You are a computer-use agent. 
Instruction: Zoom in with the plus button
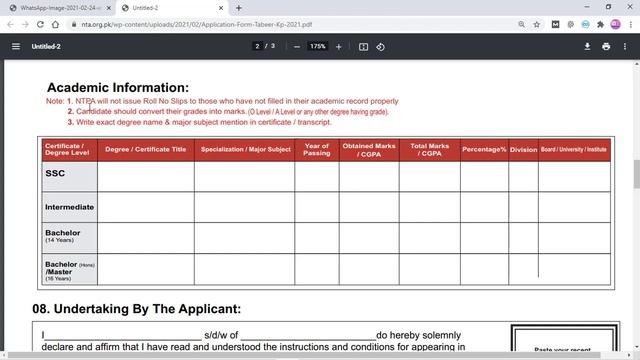tap(338, 47)
